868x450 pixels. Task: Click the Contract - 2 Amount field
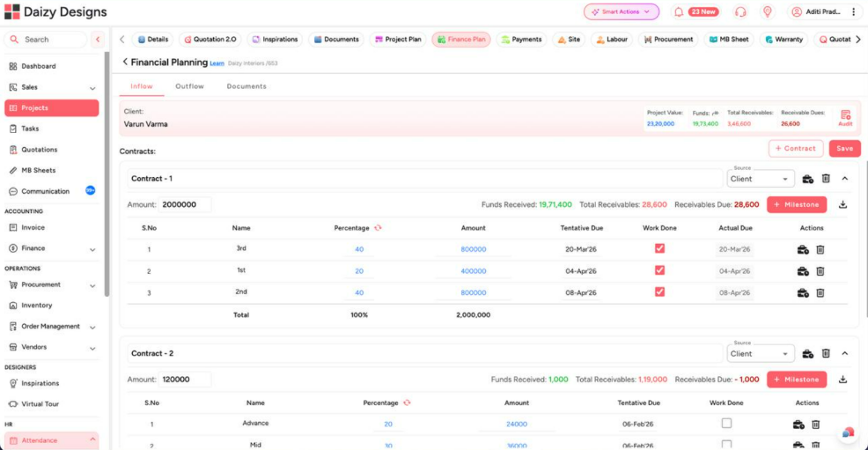point(184,380)
